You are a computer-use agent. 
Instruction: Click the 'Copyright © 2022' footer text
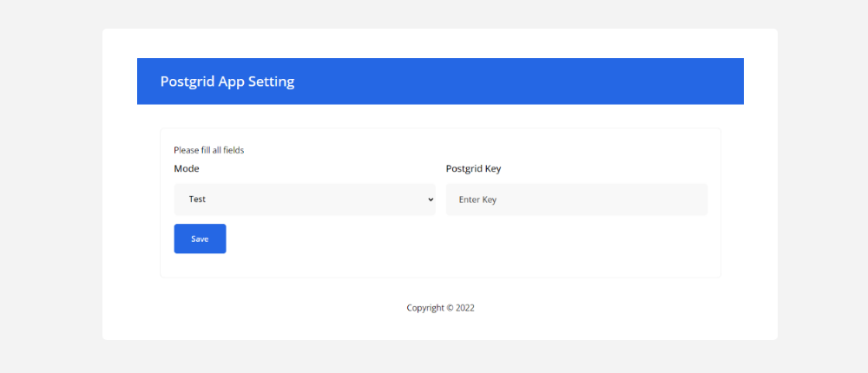pos(440,308)
